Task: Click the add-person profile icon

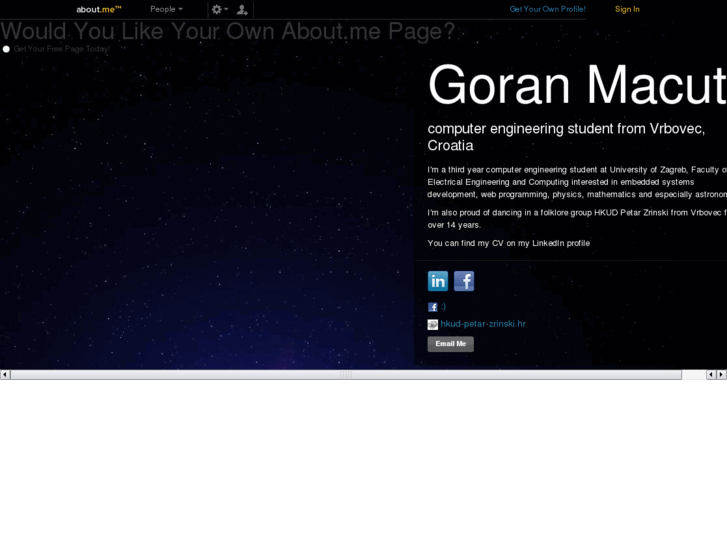Action: 242,10
